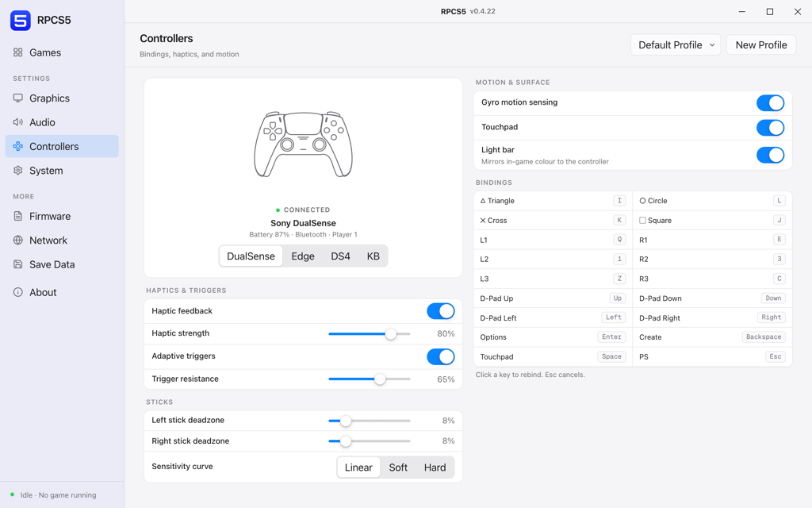This screenshot has height=508, width=812.
Task: Adjust the Trigger resistance slider
Action: (370, 379)
